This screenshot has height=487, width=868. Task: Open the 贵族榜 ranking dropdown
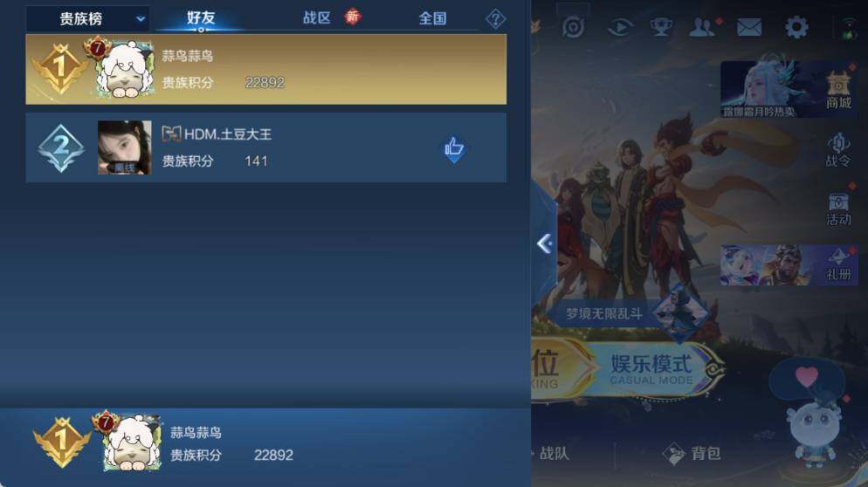pyautogui.click(x=88, y=19)
